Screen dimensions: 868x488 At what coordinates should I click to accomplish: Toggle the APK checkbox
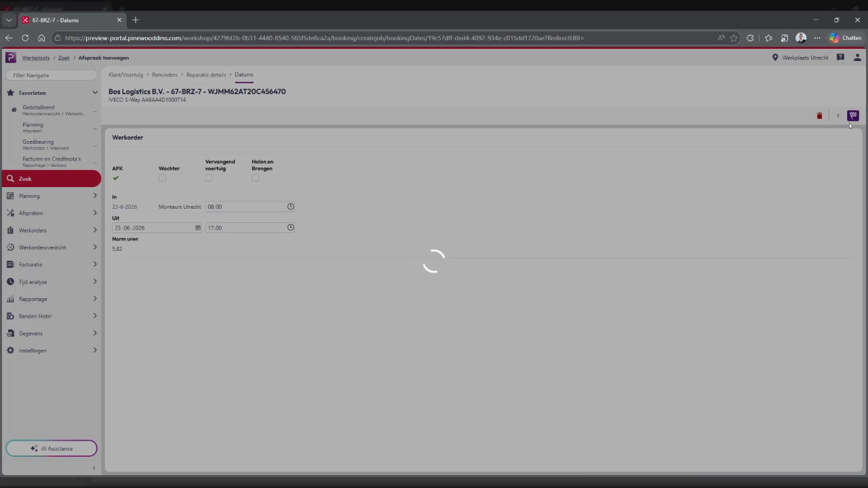click(115, 178)
